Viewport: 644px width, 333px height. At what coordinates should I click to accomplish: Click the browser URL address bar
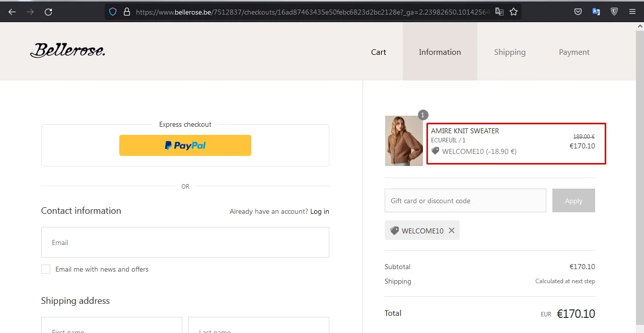(x=312, y=12)
